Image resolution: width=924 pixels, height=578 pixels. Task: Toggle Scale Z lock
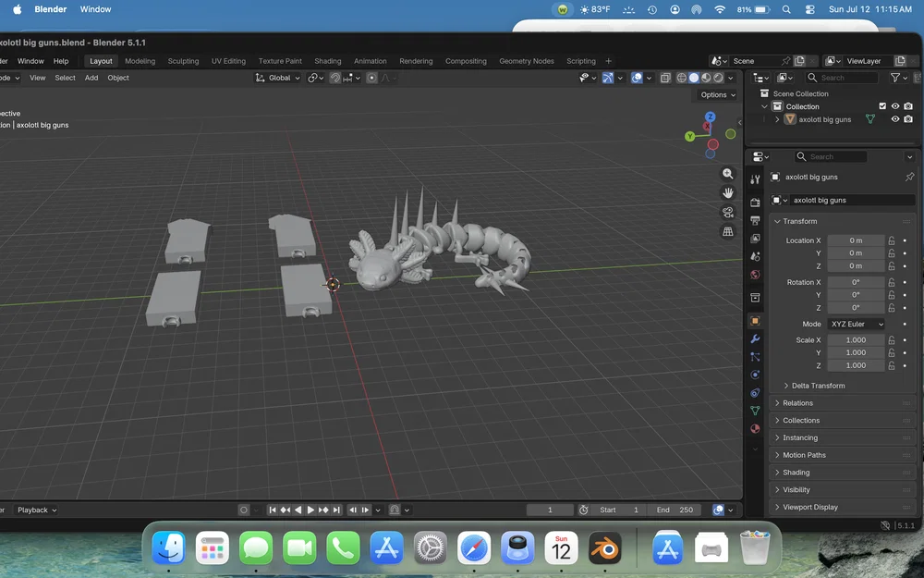click(892, 365)
